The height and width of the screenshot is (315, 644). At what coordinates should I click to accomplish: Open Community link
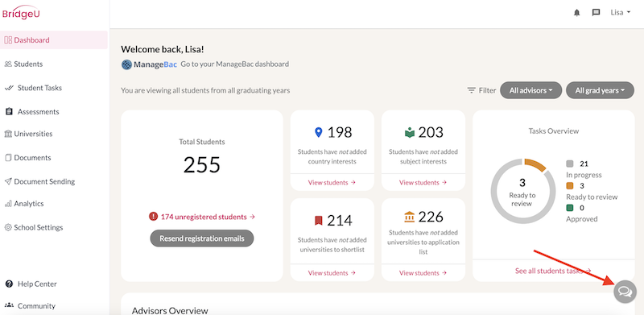pos(36,306)
